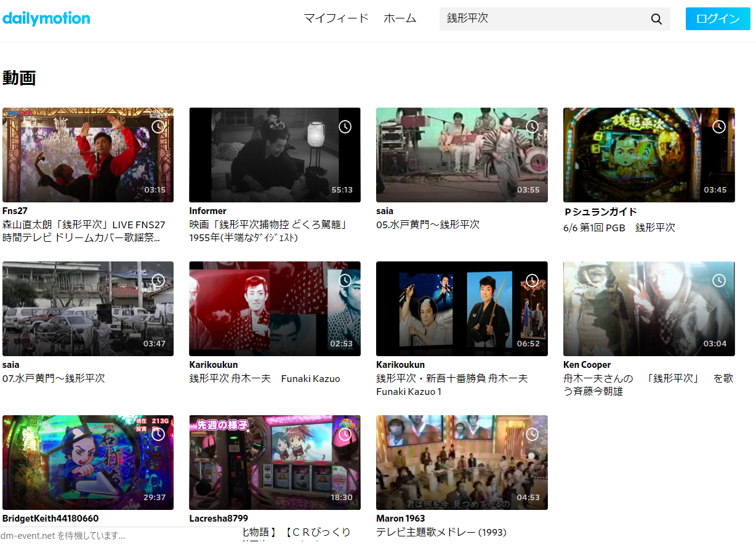Screen dimensions: 756x545
Task: Play the 03:15 Fns27 live video thumbnail
Action: coord(88,155)
